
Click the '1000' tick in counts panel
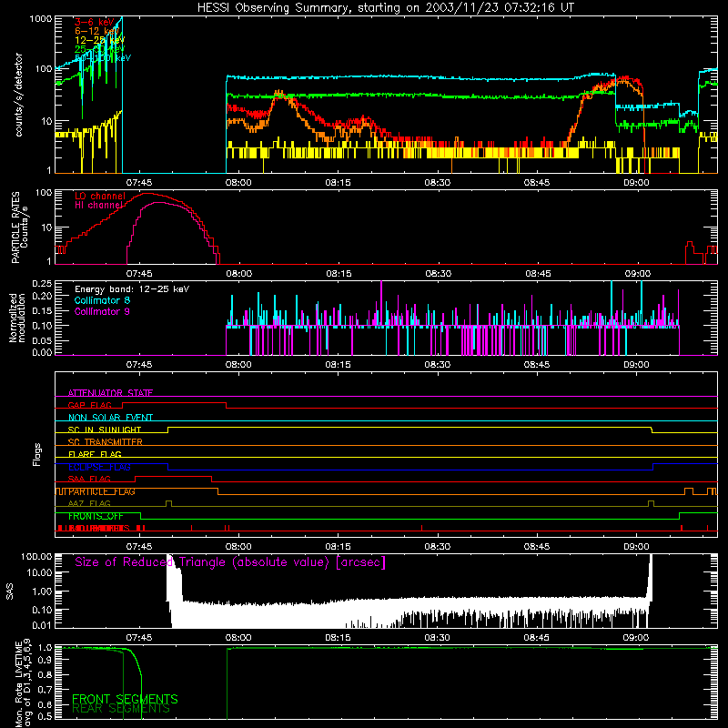coord(40,19)
